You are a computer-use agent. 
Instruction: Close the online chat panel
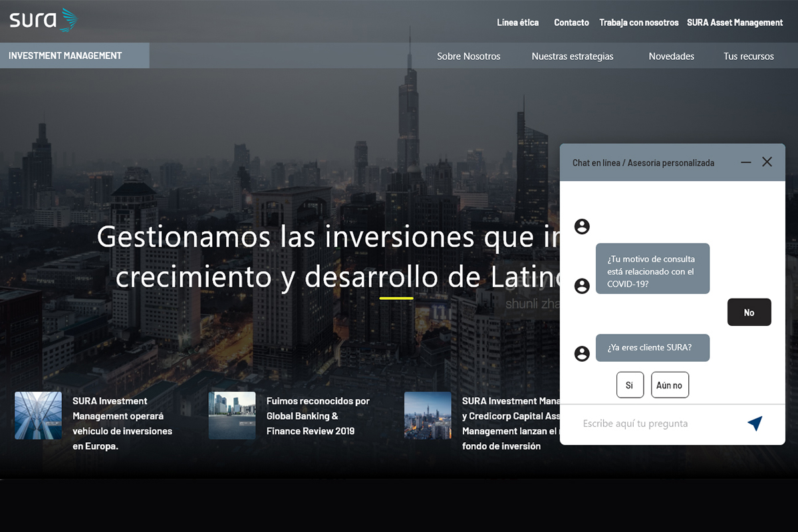[767, 162]
